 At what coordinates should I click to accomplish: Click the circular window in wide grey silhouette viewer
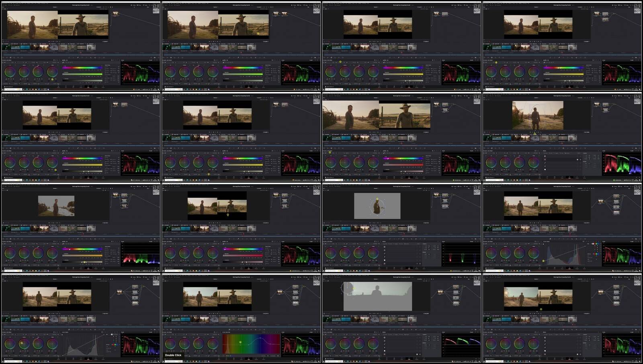(348, 288)
